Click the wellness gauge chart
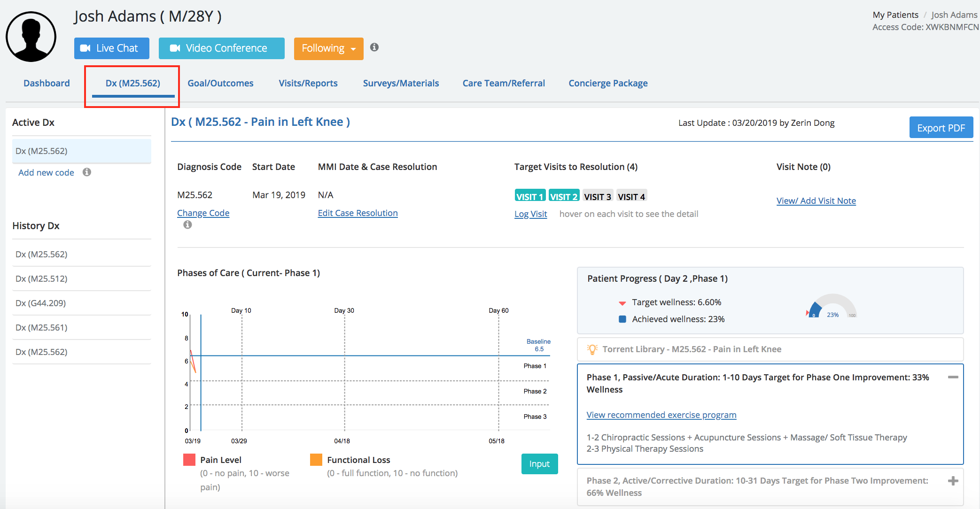The height and width of the screenshot is (509, 980). point(832,307)
